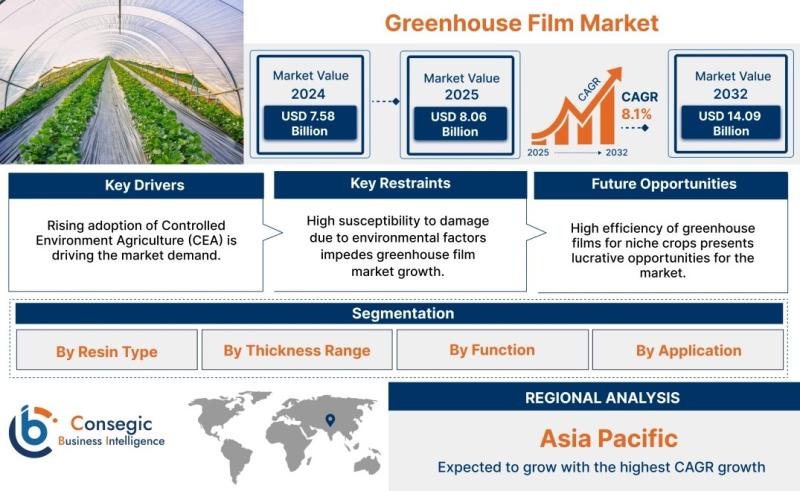Click the niche crops opportunities text
Viewport: 800px width, 491px height.
coord(662,250)
